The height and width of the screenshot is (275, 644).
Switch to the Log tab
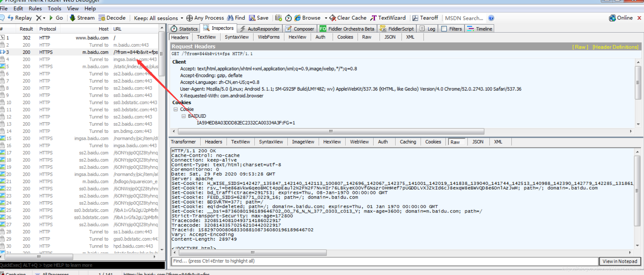click(x=427, y=29)
